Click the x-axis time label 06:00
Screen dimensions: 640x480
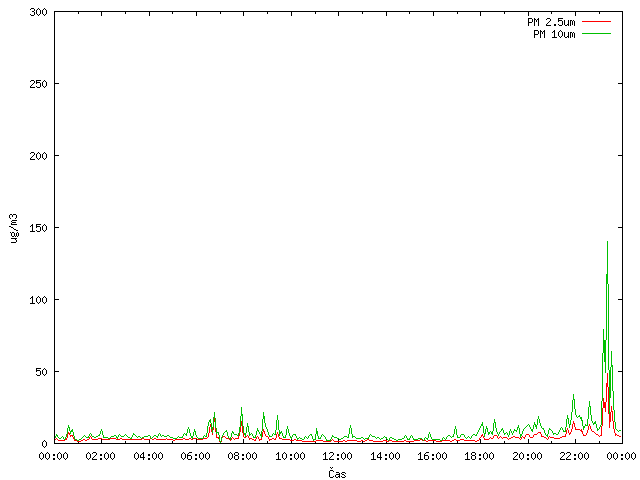tap(196, 456)
